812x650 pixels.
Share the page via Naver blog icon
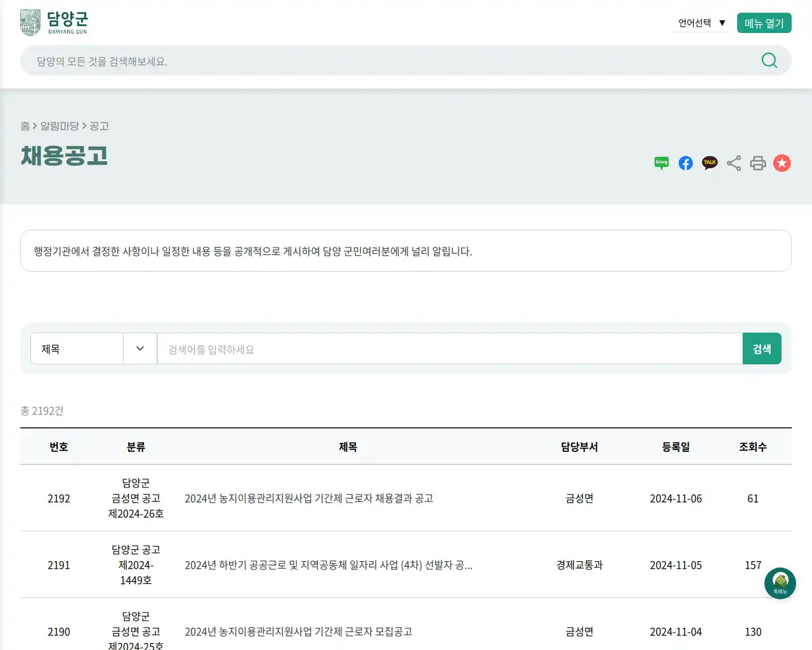(x=661, y=162)
